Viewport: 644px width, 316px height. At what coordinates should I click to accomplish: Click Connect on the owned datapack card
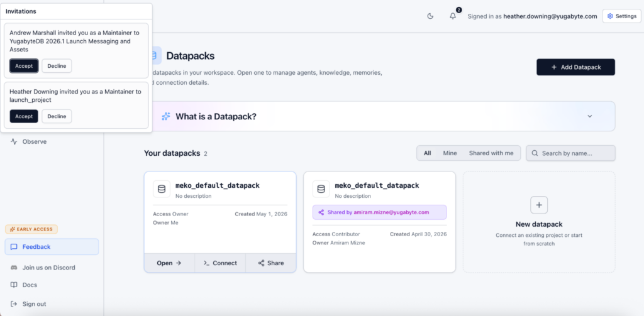tap(220, 263)
